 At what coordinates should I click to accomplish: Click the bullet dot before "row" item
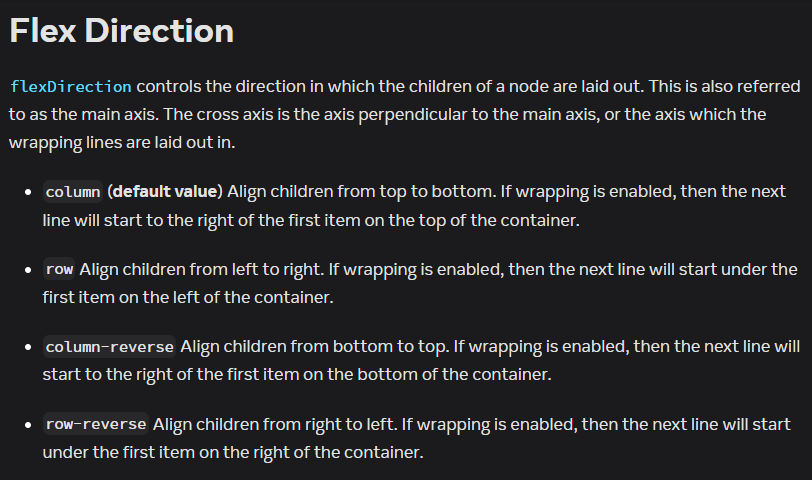pyautogui.click(x=28, y=269)
